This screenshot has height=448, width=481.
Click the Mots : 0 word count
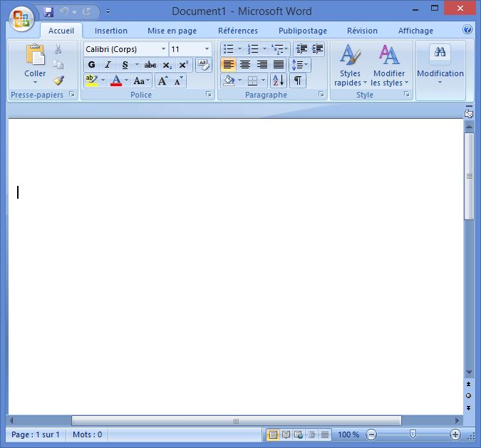point(88,434)
